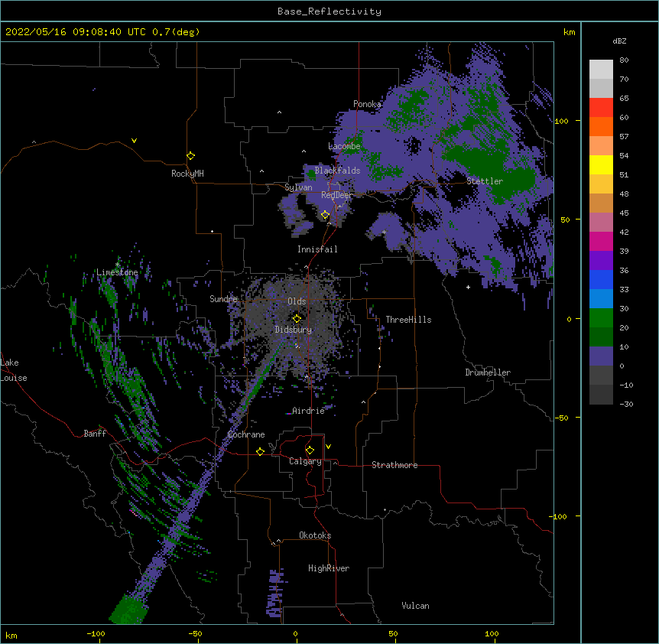
Task: Pick the red 65 dBZ legend swatch
Action: 601,108
